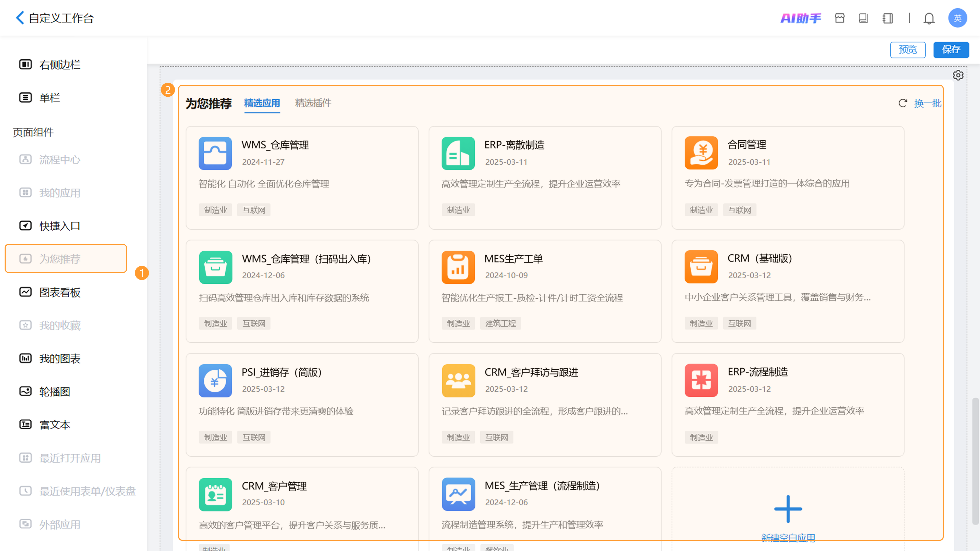980x551 pixels.
Task: Open the canvas settings gear
Action: pos(958,75)
